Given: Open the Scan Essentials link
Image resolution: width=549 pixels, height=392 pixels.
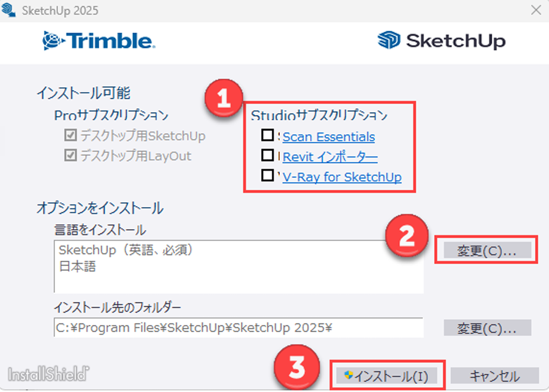Looking at the screenshot, I should coord(328,137).
